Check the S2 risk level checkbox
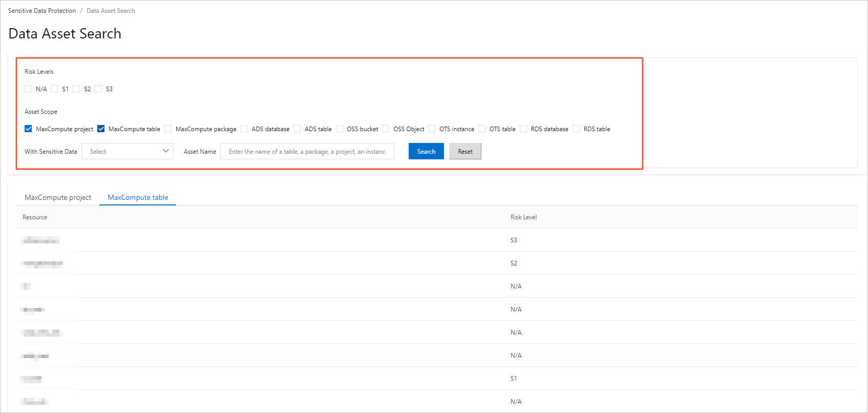This screenshot has height=413, width=868. 76,89
